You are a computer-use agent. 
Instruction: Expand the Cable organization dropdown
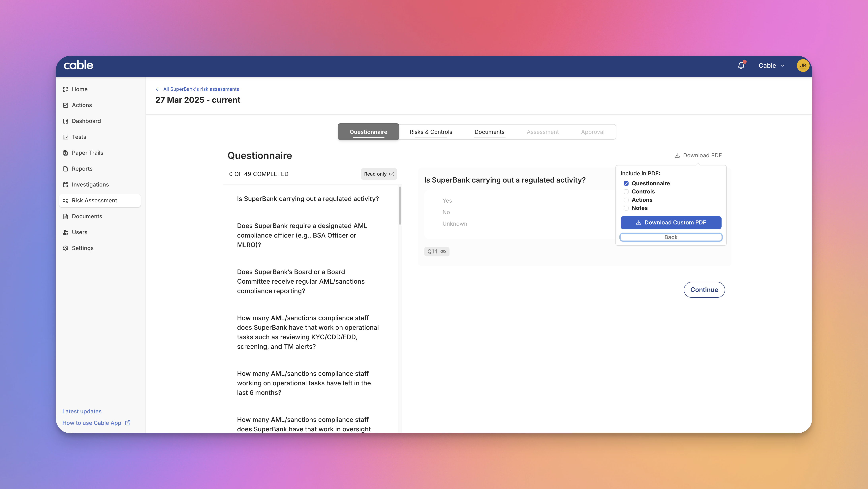[771, 65]
